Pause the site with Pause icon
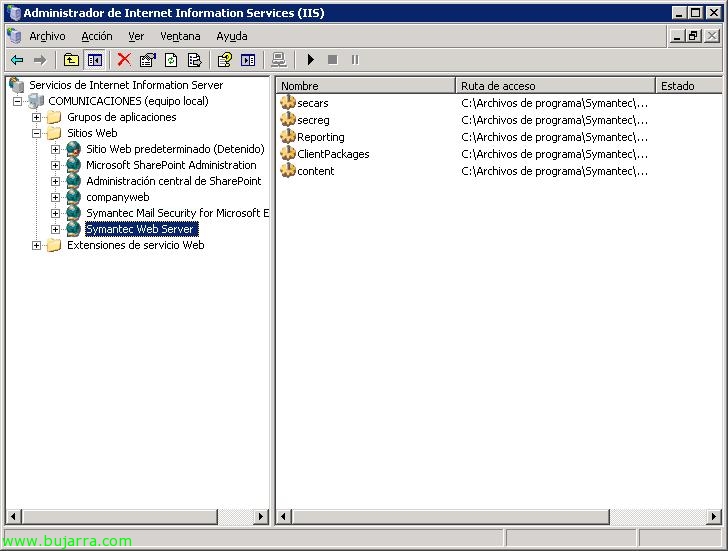This screenshot has width=728, height=551. pos(355,60)
